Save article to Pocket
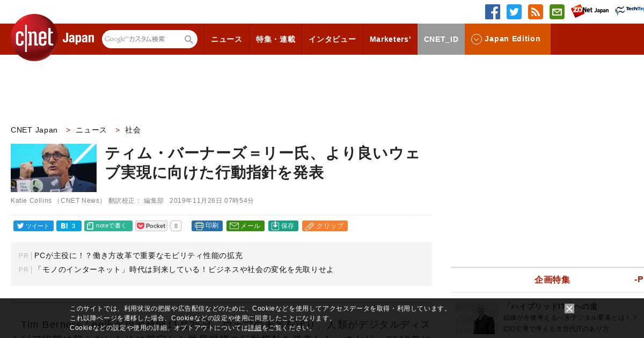Viewport: 644px width, 338px height. click(x=151, y=226)
